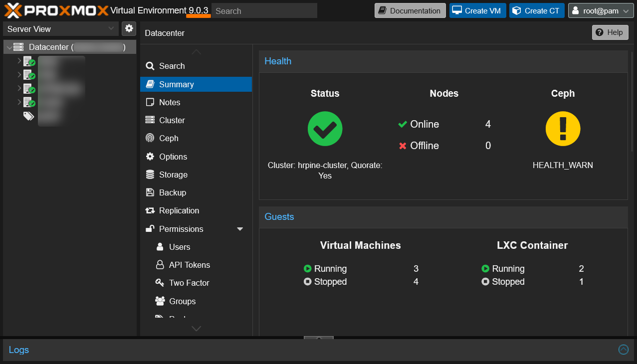This screenshot has width=637, height=364.
Task: Click the Create CT button
Action: (537, 10)
